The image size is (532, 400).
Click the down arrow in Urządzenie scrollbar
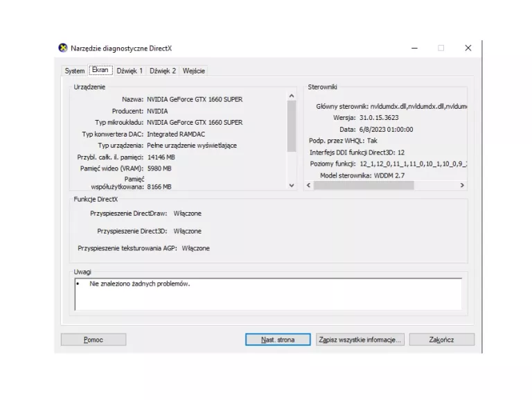point(291,186)
